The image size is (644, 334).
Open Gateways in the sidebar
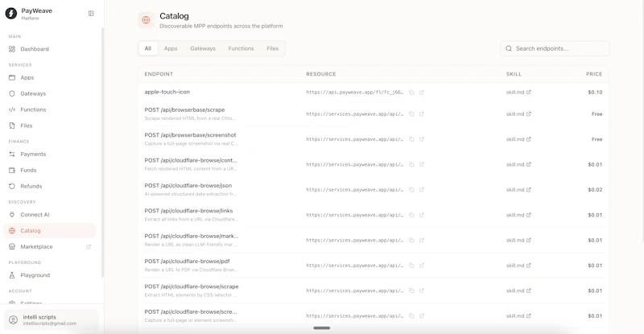pyautogui.click(x=50, y=93)
